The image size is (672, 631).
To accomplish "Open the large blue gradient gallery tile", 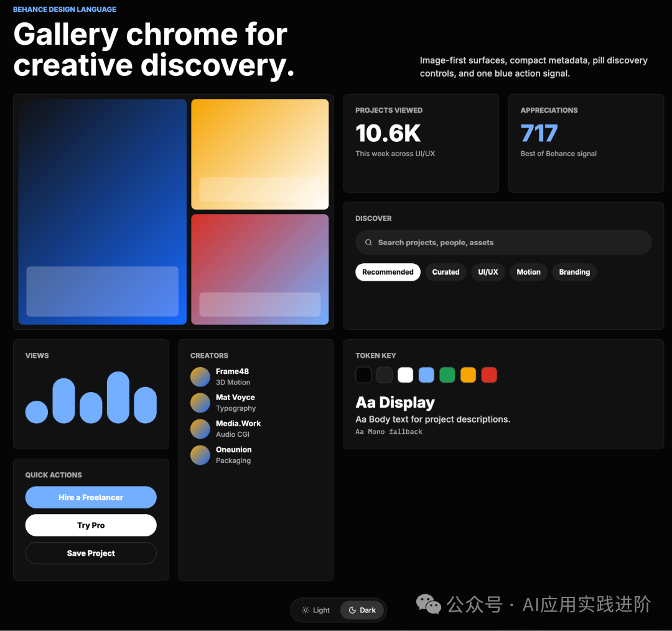I will [103, 212].
